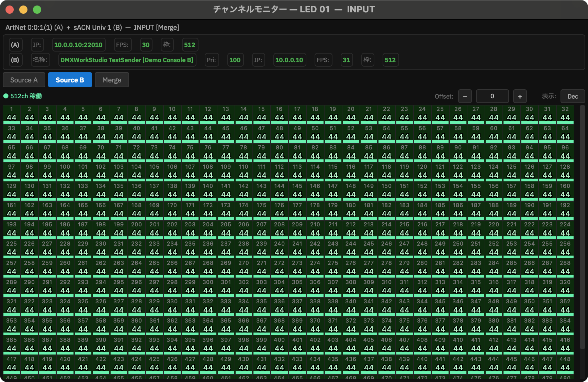
Task: Click the Offset: label
Action: click(x=444, y=97)
